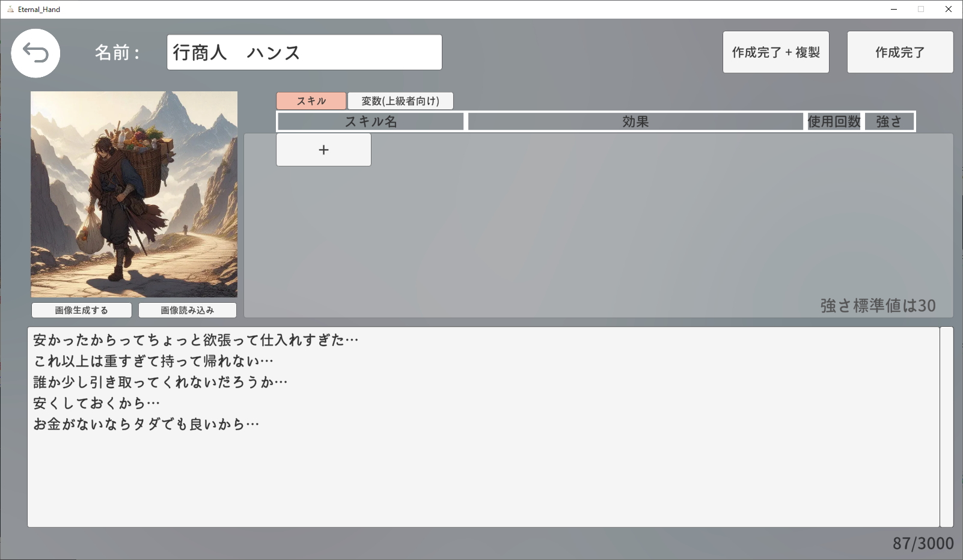
Task: Click the 画像読み込み button
Action: [x=187, y=310]
